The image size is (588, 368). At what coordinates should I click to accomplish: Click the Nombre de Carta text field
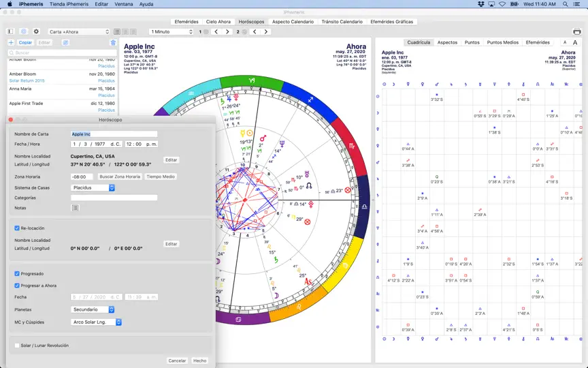(x=114, y=134)
